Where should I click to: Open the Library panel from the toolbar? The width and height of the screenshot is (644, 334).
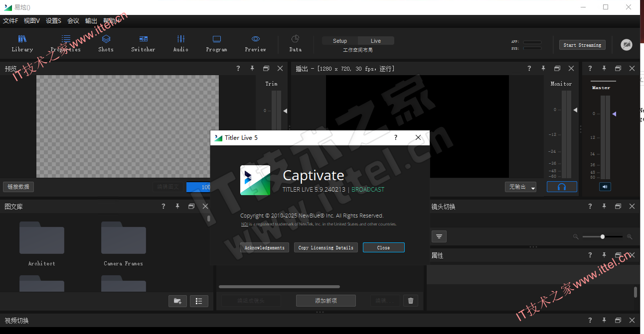22,43
